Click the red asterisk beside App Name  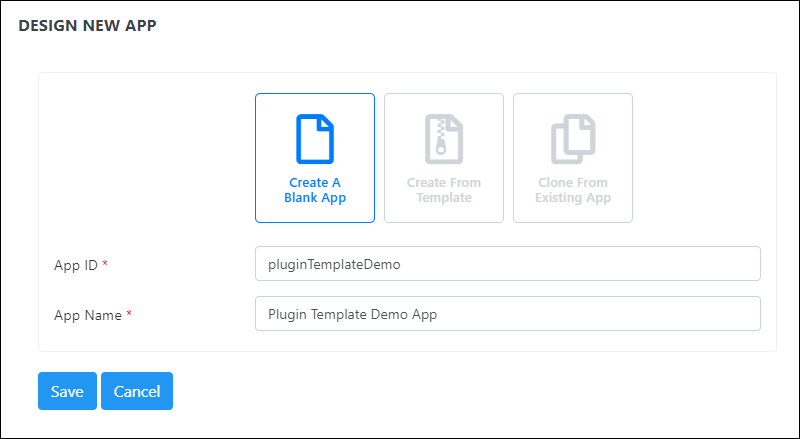pyautogui.click(x=129, y=313)
